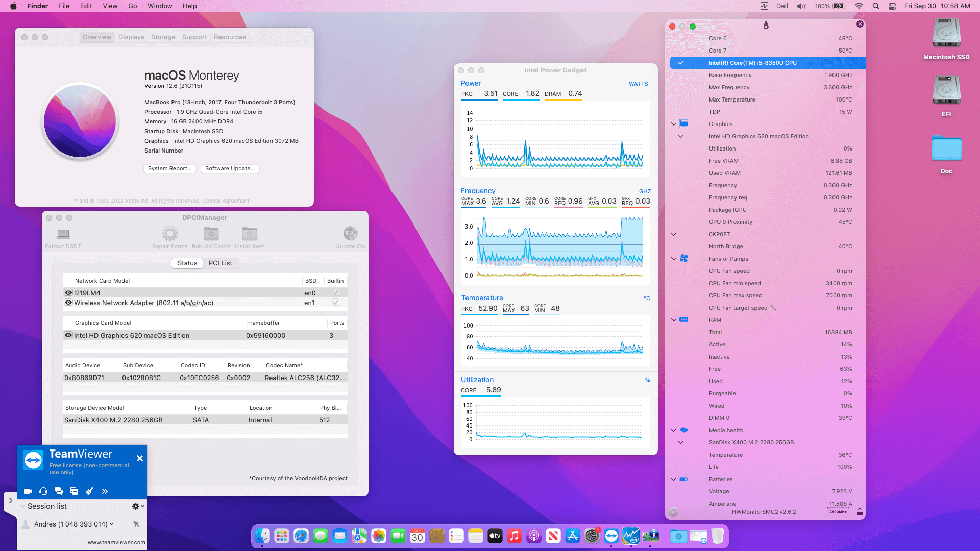Open Safari in the Dock
The height and width of the screenshot is (551, 980).
pyautogui.click(x=301, y=536)
